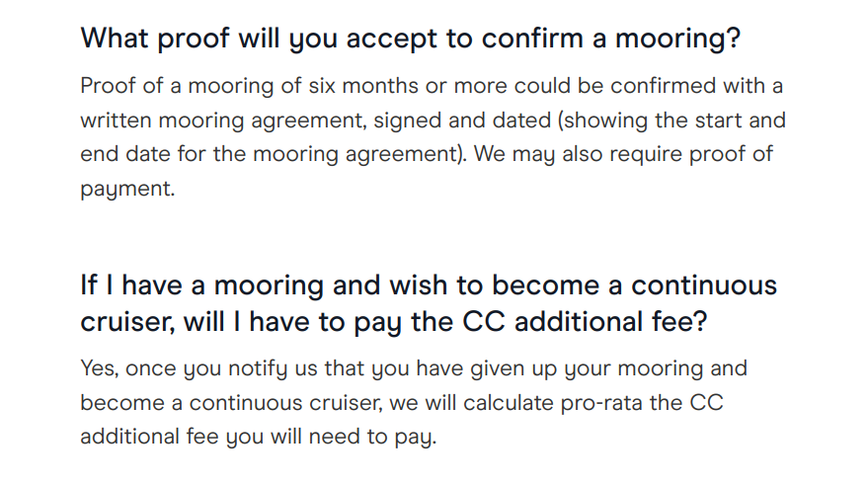
Task: Click the continuous cruiser additional fee heading
Action: coord(429,303)
